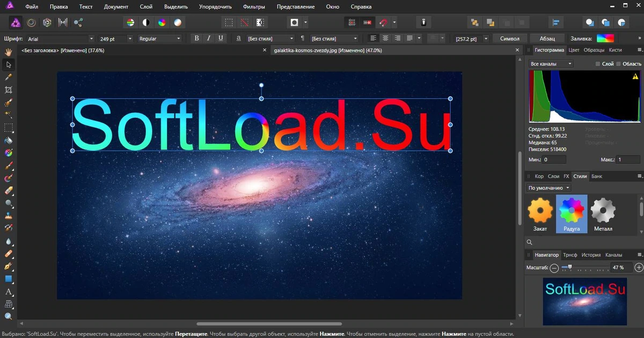Select the Rectangle shape tool

coord(9,279)
